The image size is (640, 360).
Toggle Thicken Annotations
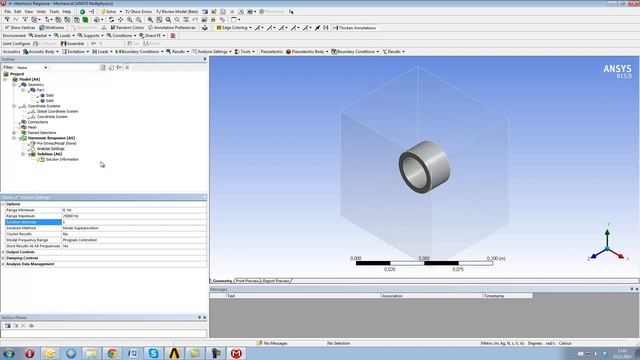click(x=354, y=28)
